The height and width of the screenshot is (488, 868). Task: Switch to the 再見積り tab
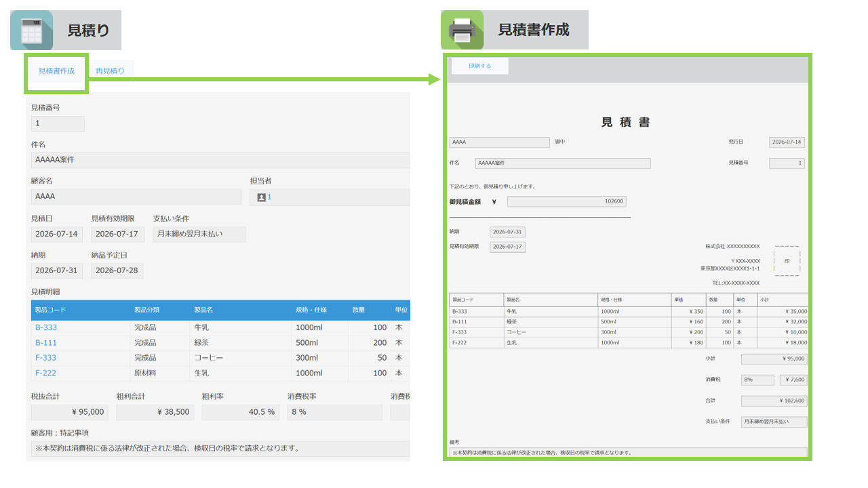110,70
